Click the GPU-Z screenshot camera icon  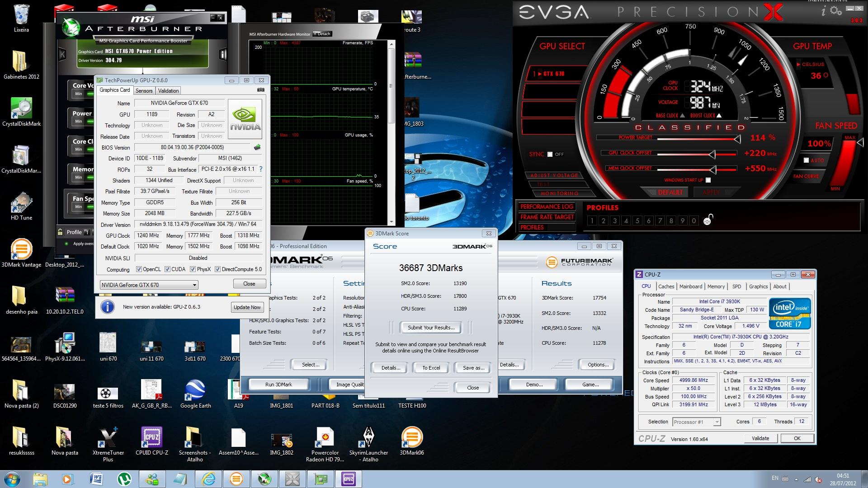pyautogui.click(x=260, y=90)
